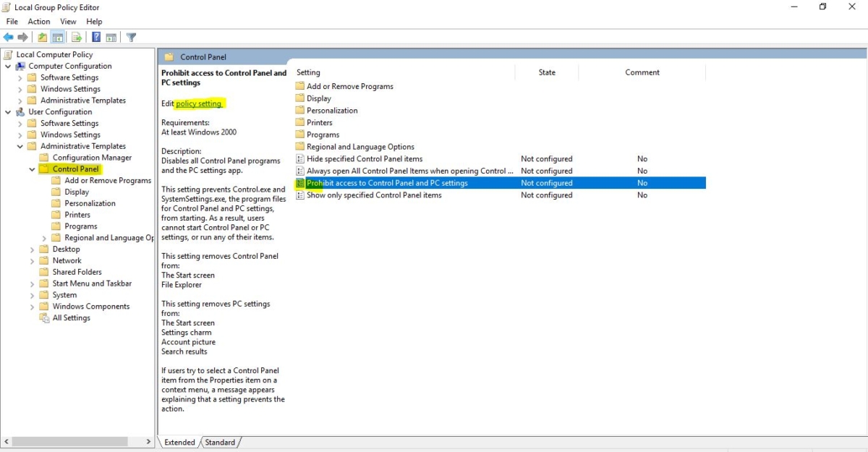
Task: Expand the Desktop tree node
Action: pyautogui.click(x=32, y=249)
